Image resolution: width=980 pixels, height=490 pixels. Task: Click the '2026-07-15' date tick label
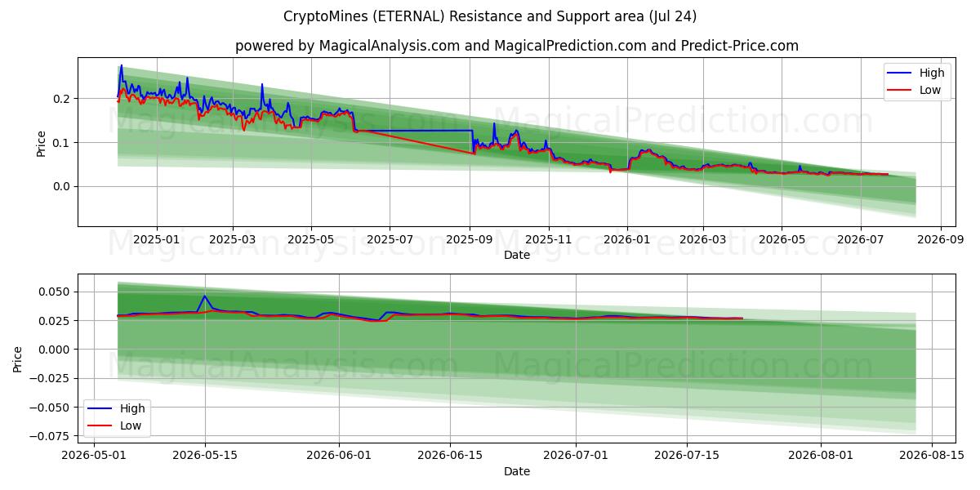tap(687, 456)
